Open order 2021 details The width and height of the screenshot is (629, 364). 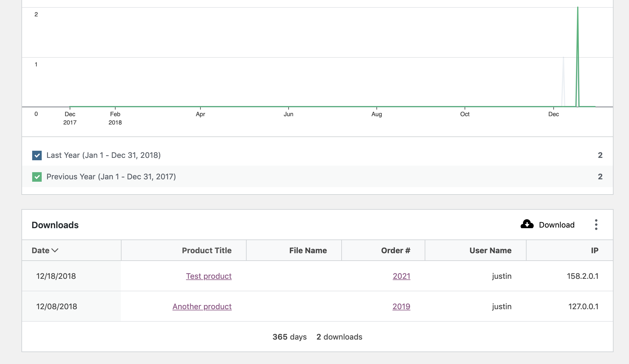[401, 276]
